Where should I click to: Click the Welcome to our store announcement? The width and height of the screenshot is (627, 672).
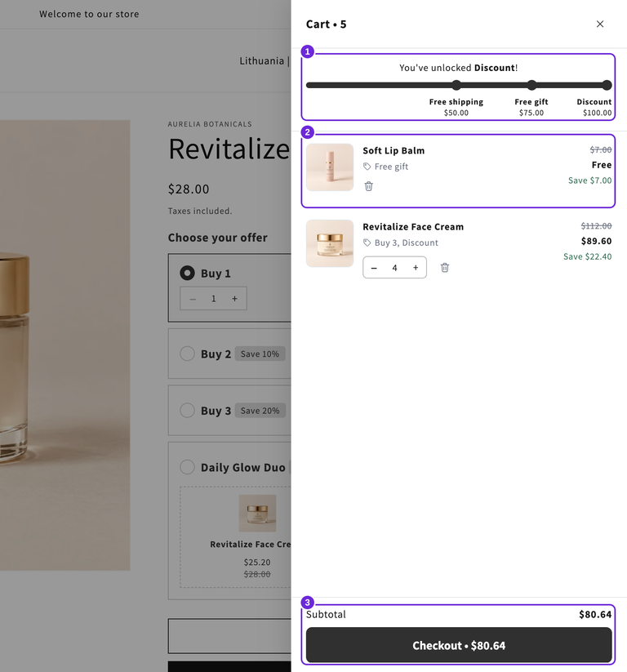89,14
